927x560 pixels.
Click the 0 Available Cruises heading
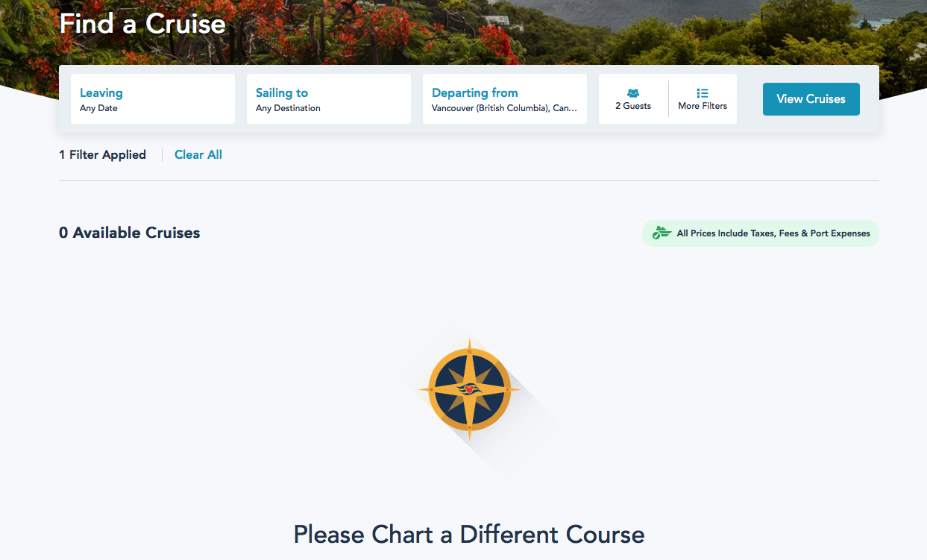pos(130,233)
